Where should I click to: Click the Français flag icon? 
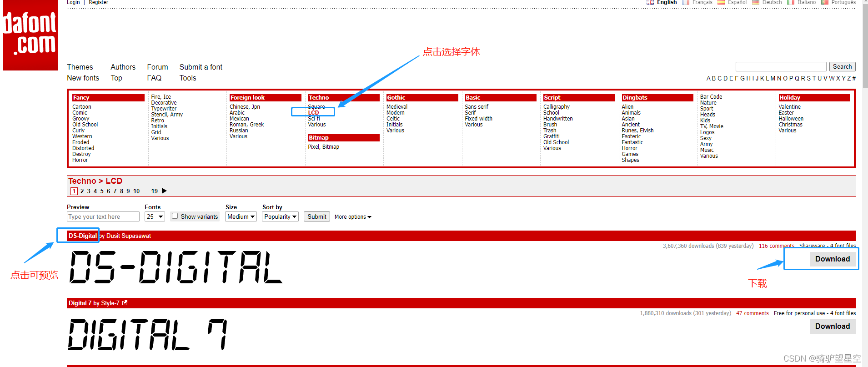point(686,2)
